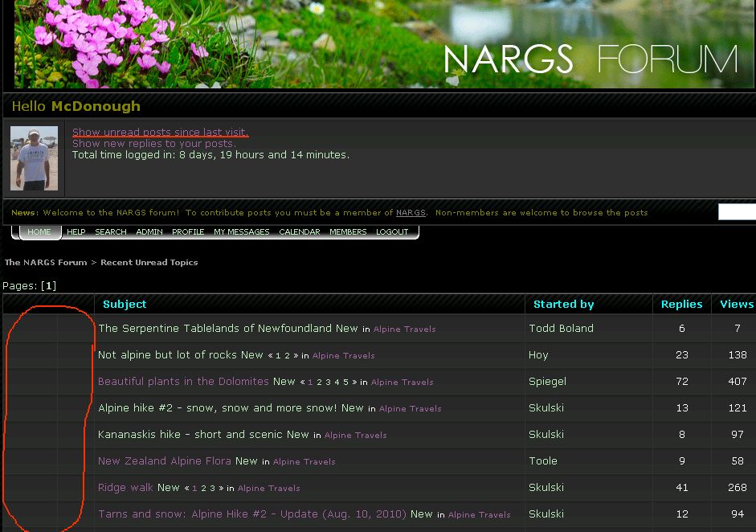Click the search input field

point(737,212)
